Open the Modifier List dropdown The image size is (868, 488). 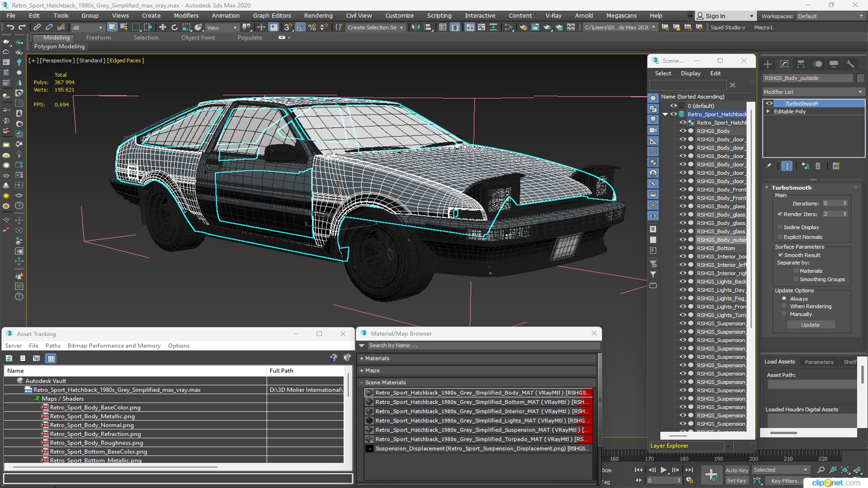[x=813, y=92]
